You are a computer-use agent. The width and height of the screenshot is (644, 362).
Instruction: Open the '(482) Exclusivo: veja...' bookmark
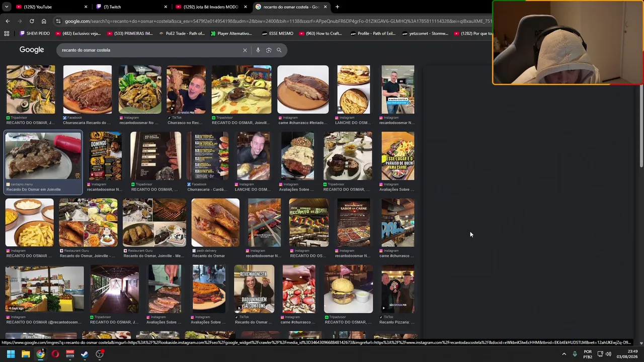coord(77,34)
